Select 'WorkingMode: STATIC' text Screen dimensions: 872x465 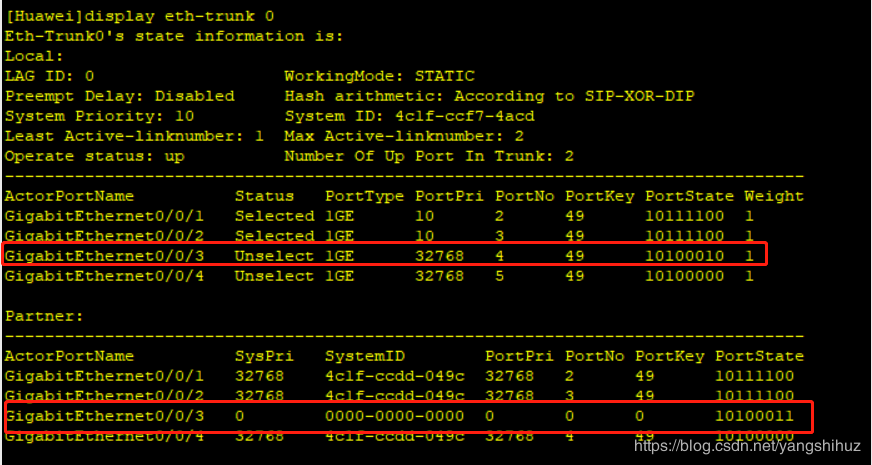[379, 76]
